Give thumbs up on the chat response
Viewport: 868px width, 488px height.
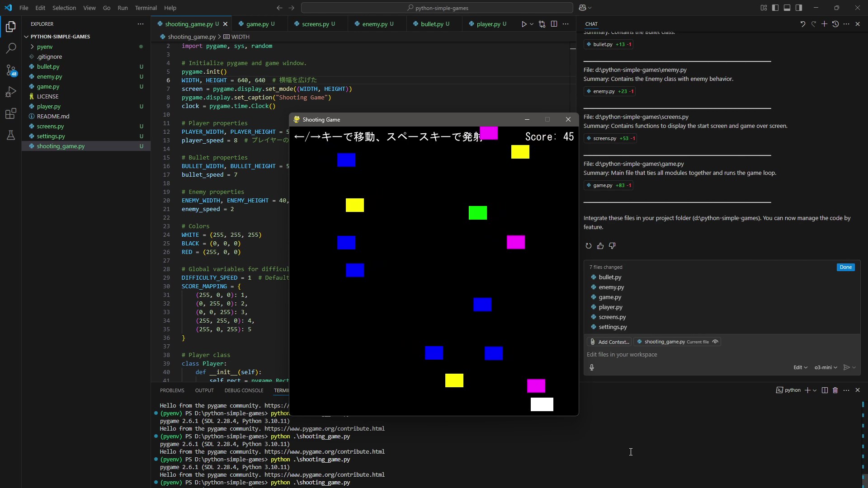click(600, 246)
